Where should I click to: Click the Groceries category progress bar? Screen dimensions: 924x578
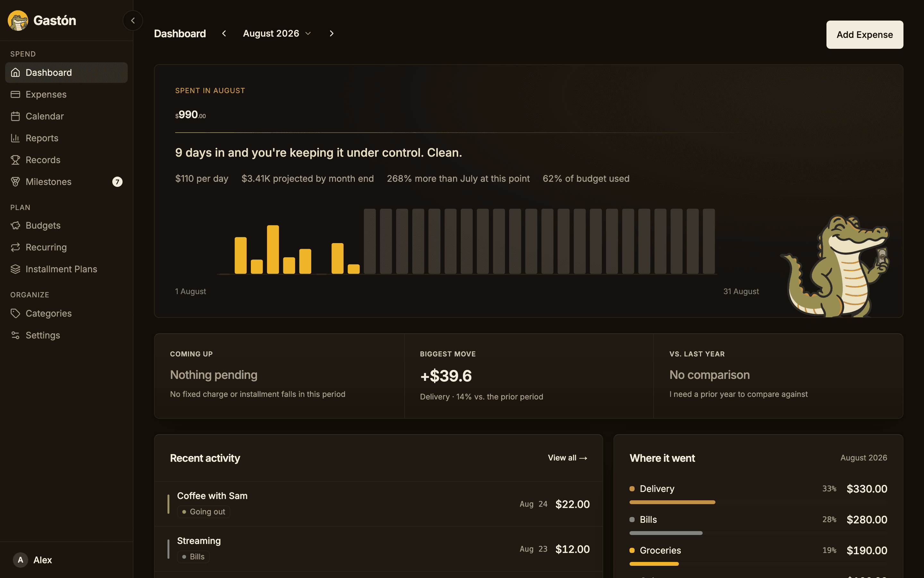[x=654, y=564]
